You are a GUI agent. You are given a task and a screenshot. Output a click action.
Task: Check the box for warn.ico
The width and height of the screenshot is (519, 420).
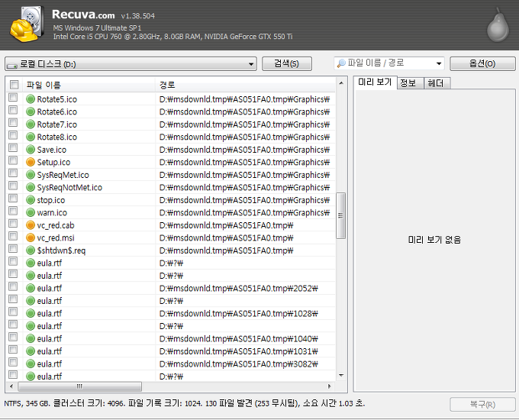[13, 211]
